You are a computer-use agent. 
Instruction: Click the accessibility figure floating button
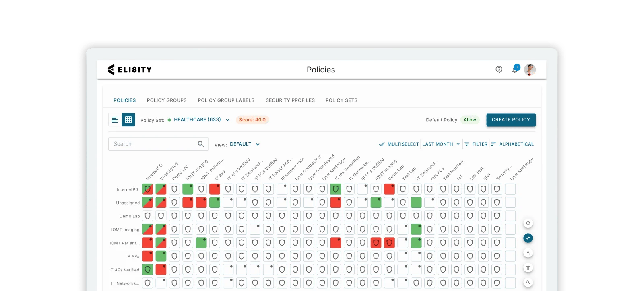pyautogui.click(x=528, y=267)
